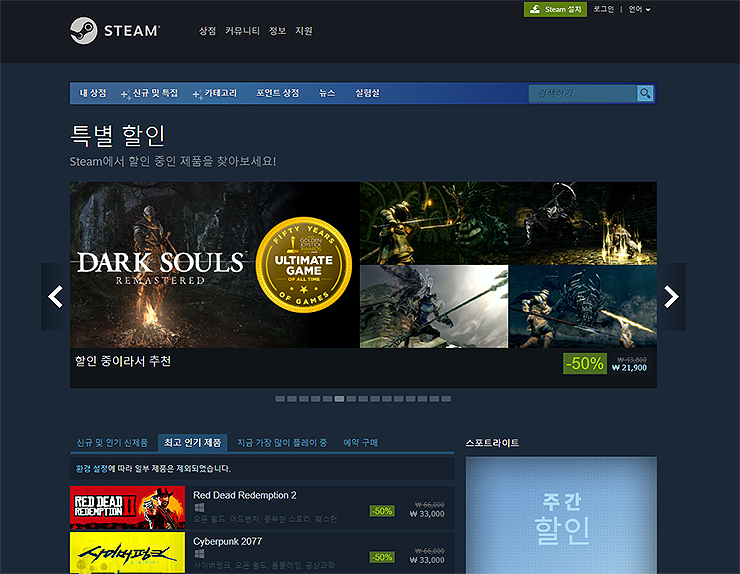
Task: Switch to 신규 및 인기 신제품 tab
Action: point(112,443)
